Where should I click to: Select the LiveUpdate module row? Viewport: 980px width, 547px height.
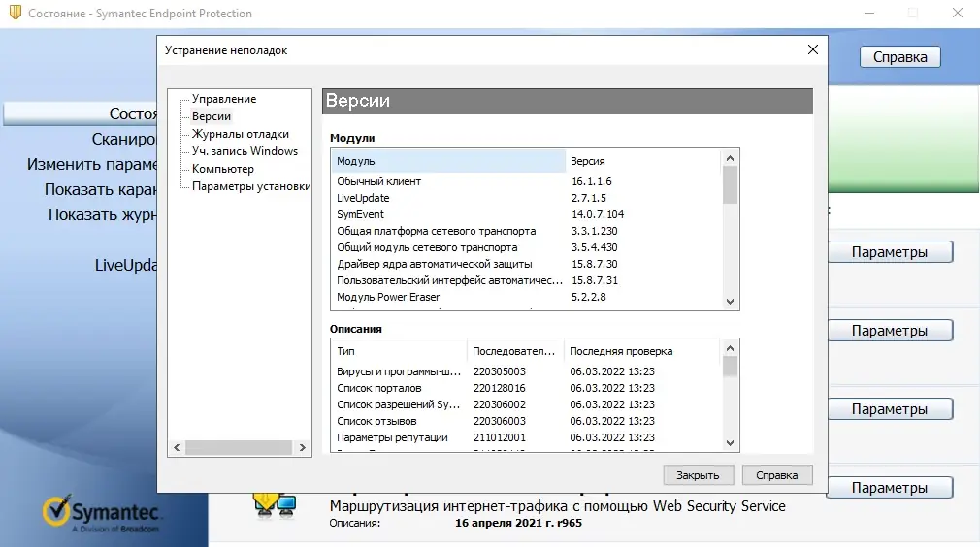tap(526, 198)
